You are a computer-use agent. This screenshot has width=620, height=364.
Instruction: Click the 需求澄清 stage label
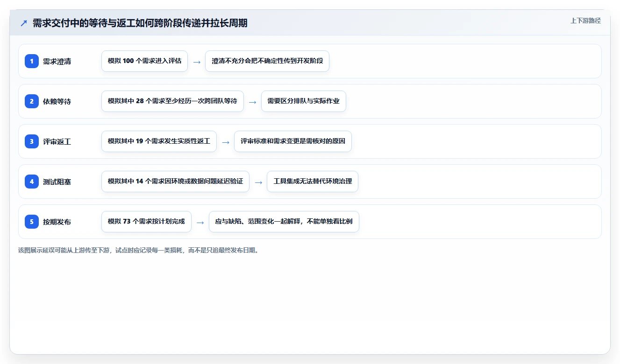pyautogui.click(x=57, y=61)
